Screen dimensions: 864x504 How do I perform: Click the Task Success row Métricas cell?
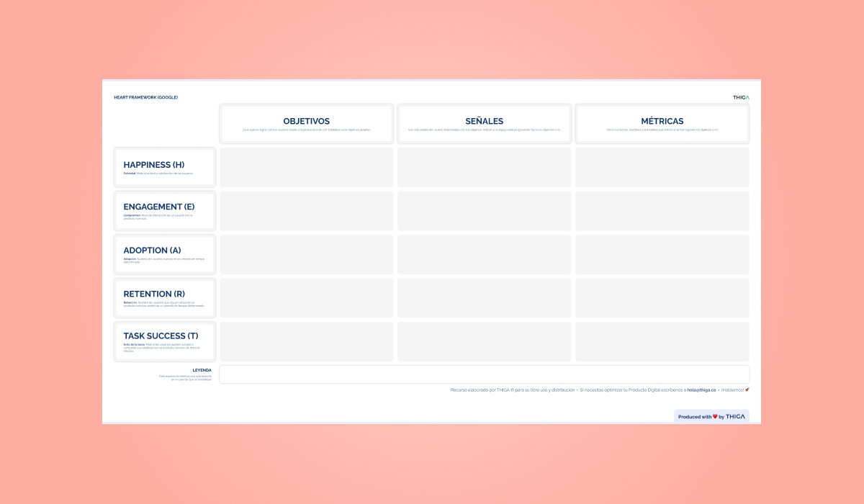point(662,341)
